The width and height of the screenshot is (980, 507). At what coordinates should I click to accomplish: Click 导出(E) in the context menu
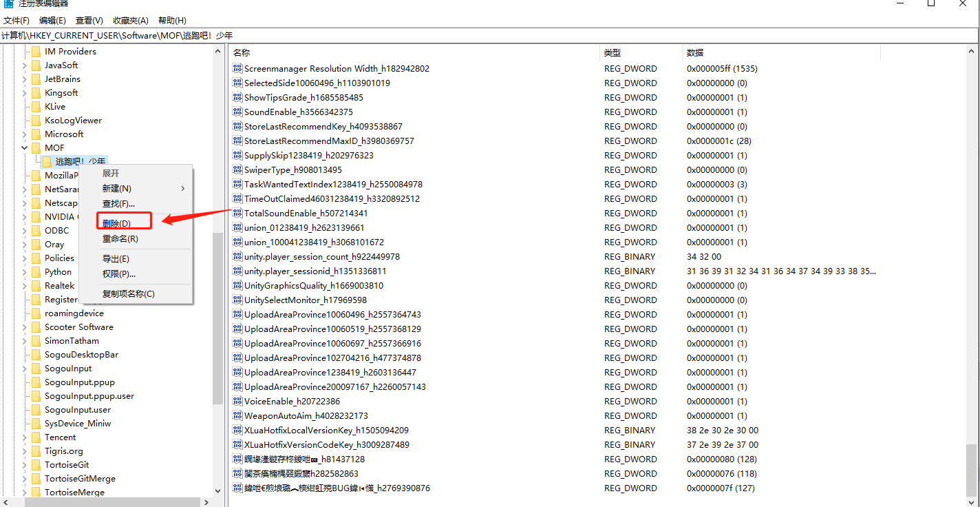click(x=116, y=259)
